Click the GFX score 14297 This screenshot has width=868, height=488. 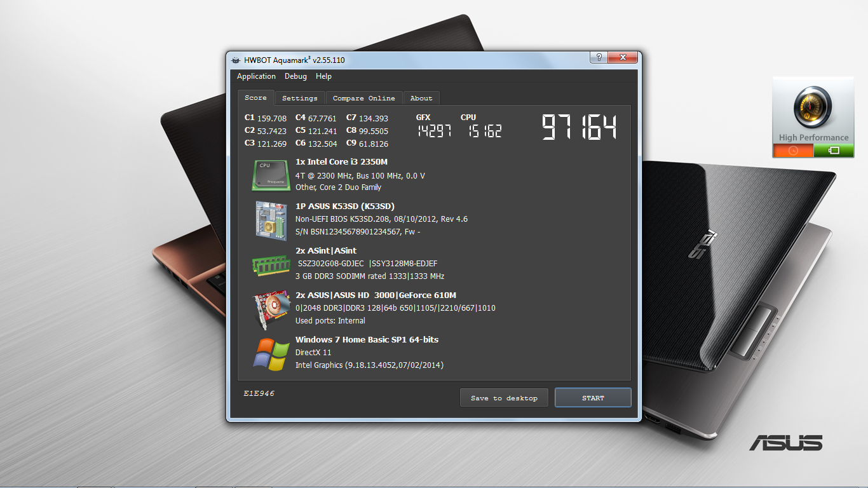tap(435, 131)
